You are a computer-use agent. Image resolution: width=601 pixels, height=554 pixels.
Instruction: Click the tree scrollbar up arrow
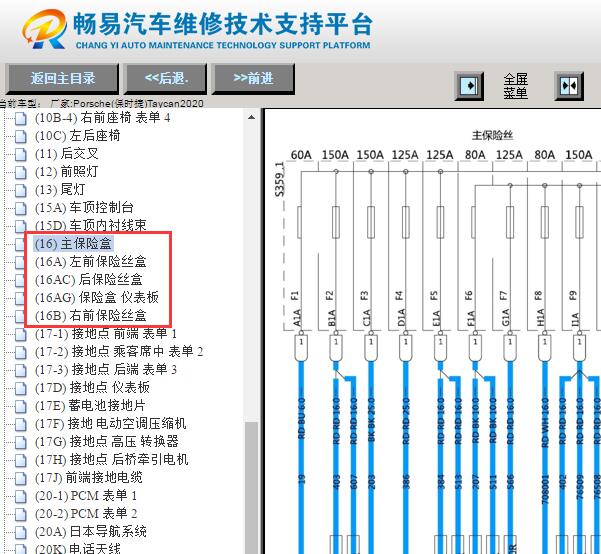[251, 117]
